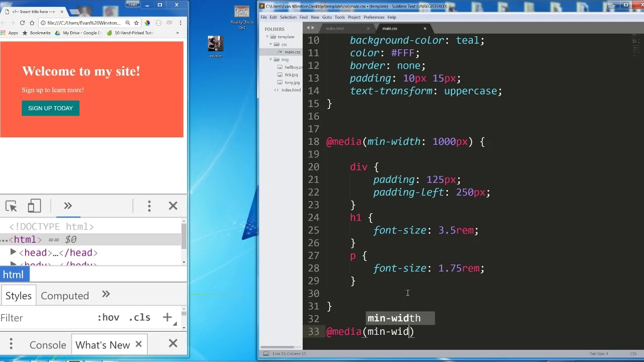Reload the page in Chrome

point(22,23)
